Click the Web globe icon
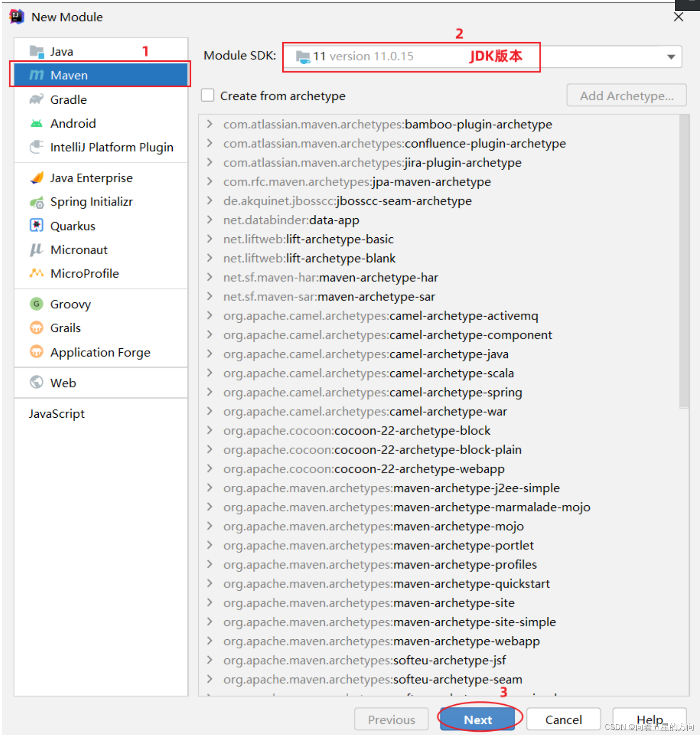 (x=37, y=382)
